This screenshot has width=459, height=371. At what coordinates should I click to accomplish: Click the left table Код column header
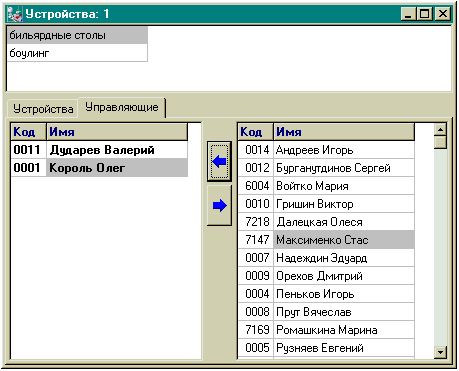pyautogui.click(x=28, y=132)
